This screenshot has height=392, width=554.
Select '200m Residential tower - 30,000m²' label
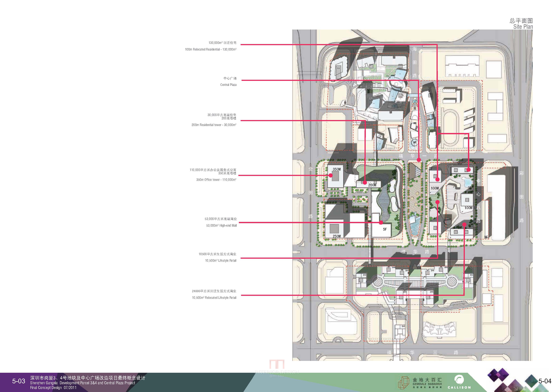pos(214,125)
